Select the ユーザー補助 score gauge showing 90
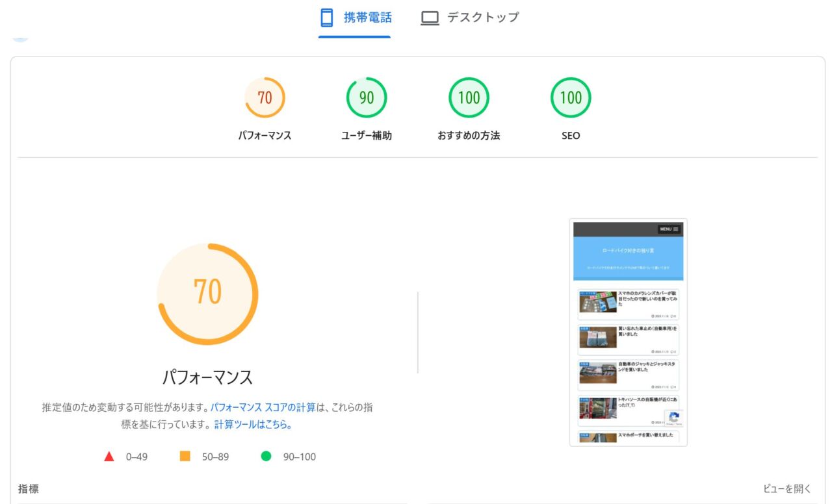Viewport: 832px width, 504px height. 367,98
